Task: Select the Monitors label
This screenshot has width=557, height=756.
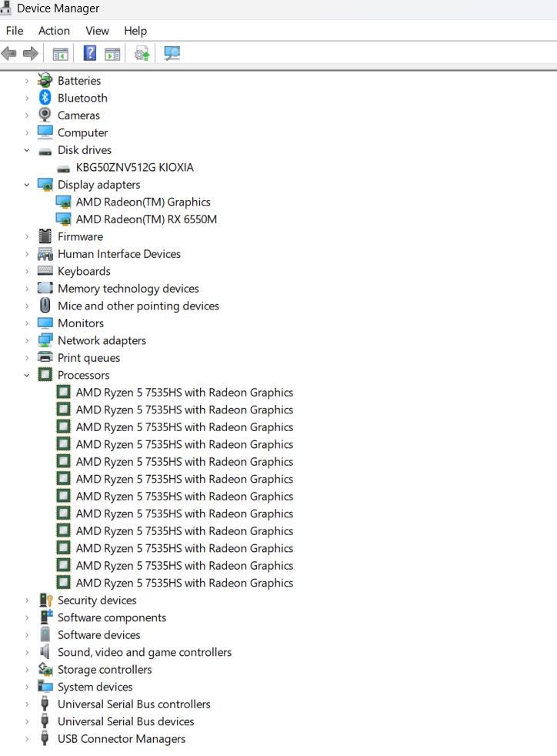Action: pyautogui.click(x=81, y=323)
